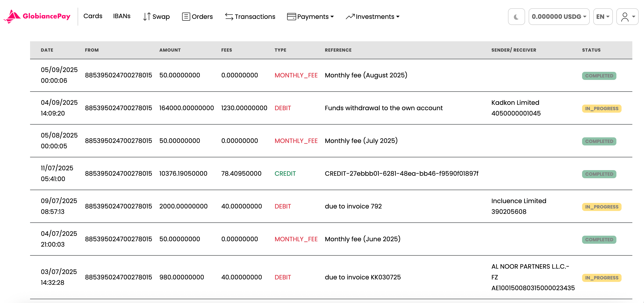The height and width of the screenshot is (303, 644).
Task: Open the EN language dropdown
Action: 602,17
